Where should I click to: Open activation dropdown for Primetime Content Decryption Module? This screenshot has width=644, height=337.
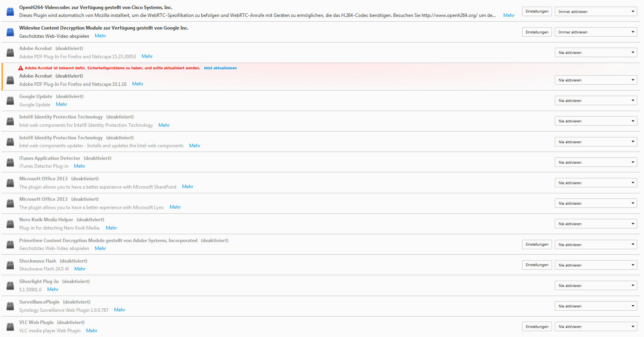click(596, 244)
